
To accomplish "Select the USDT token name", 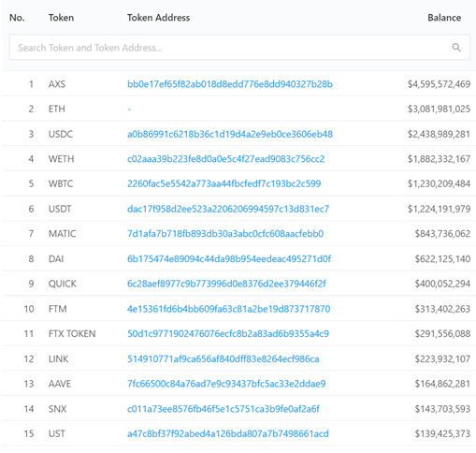I will point(60,209).
